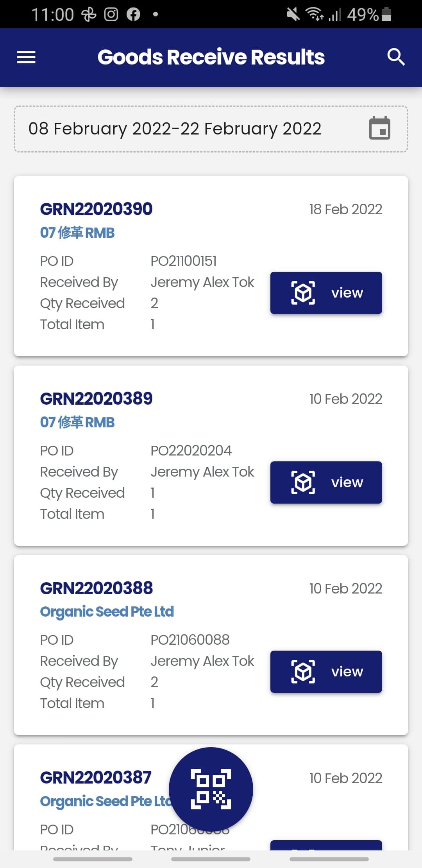Tap PO number PO22020204
Viewport: 422px width, 868px height.
coord(191,450)
